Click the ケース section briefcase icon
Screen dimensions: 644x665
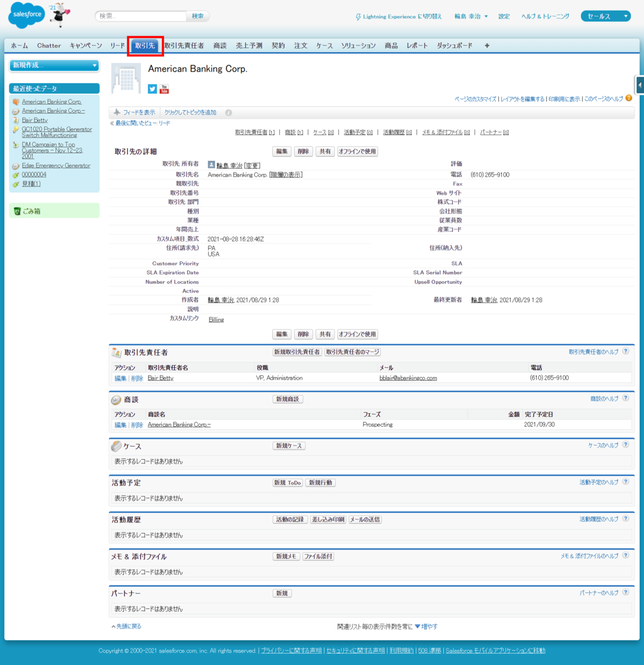pos(116,446)
